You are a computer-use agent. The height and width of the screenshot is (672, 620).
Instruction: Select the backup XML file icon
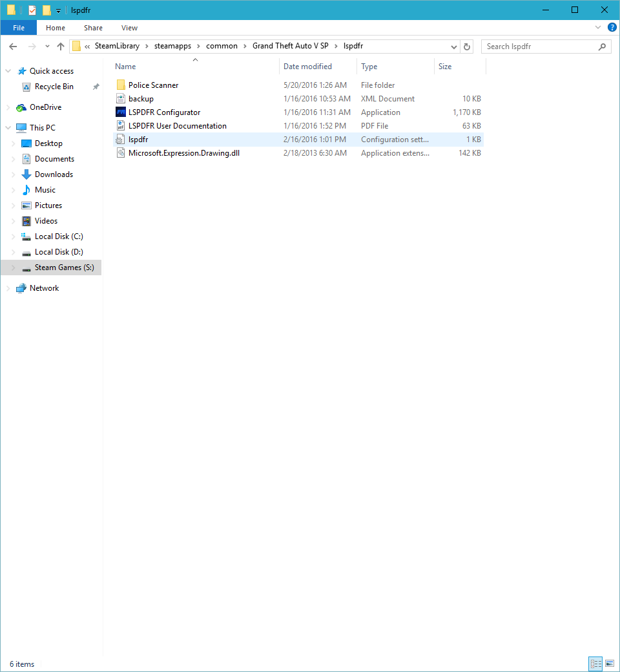121,99
